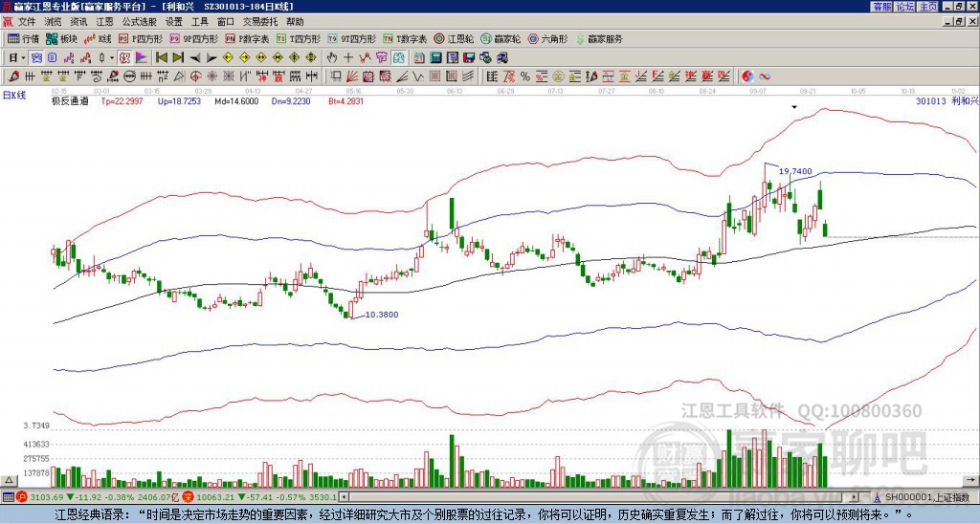Open the T四方形 tool
The image size is (980, 524).
pyautogui.click(x=299, y=38)
